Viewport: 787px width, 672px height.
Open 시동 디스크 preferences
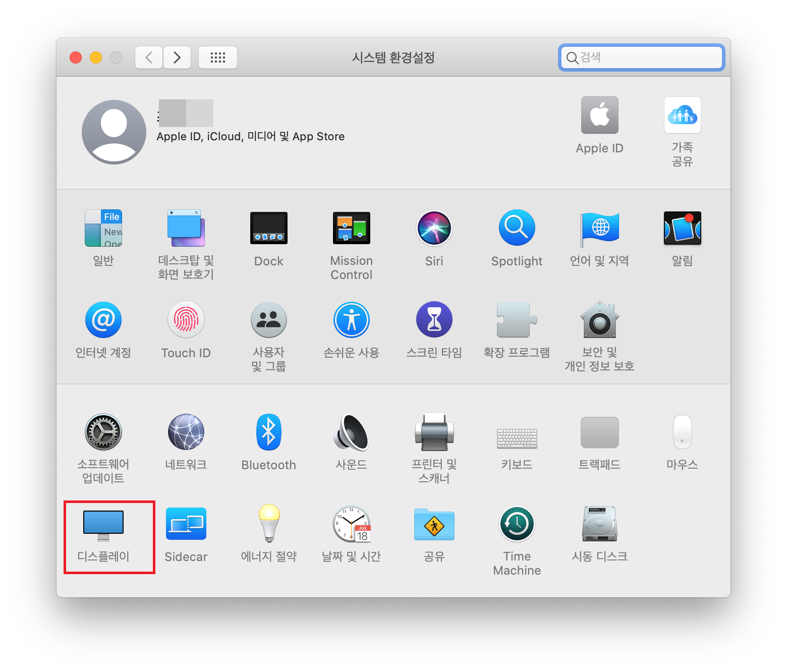pos(600,524)
